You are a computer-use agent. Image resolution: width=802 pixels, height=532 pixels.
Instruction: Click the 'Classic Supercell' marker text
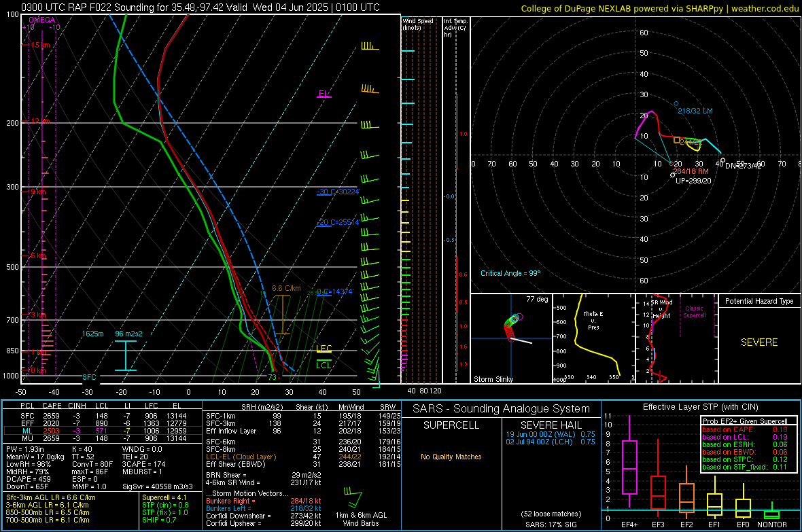coord(695,312)
